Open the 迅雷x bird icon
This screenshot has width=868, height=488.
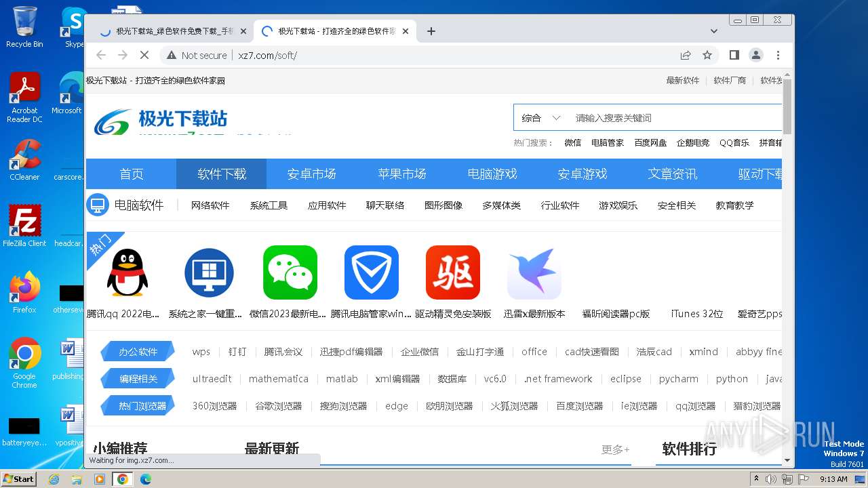coord(534,272)
